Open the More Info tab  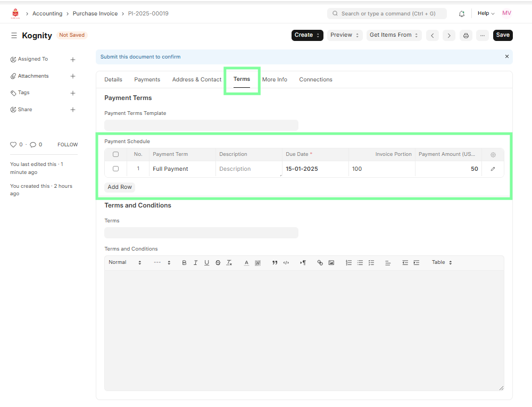275,80
